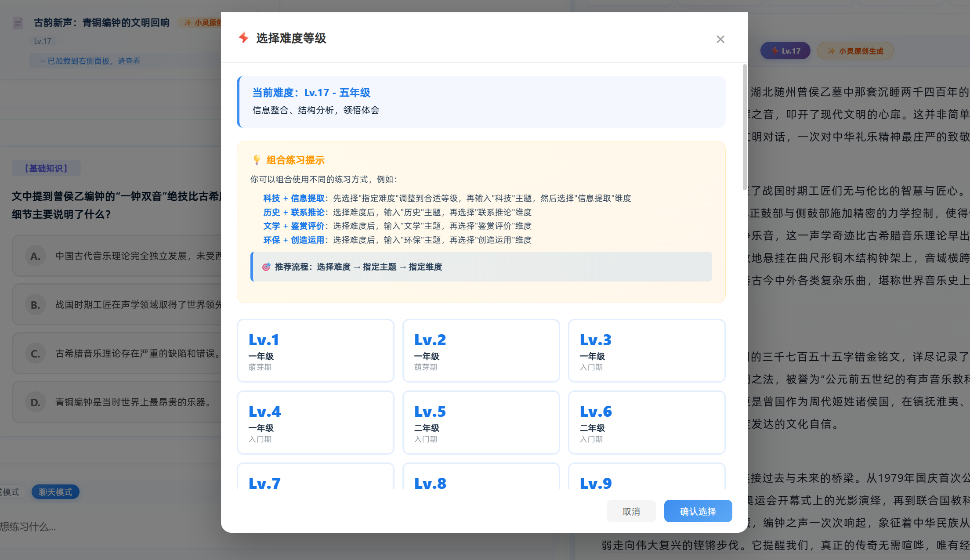The height and width of the screenshot is (560, 970).
Task: Click the 【基础知识】 tag
Action: [46, 168]
